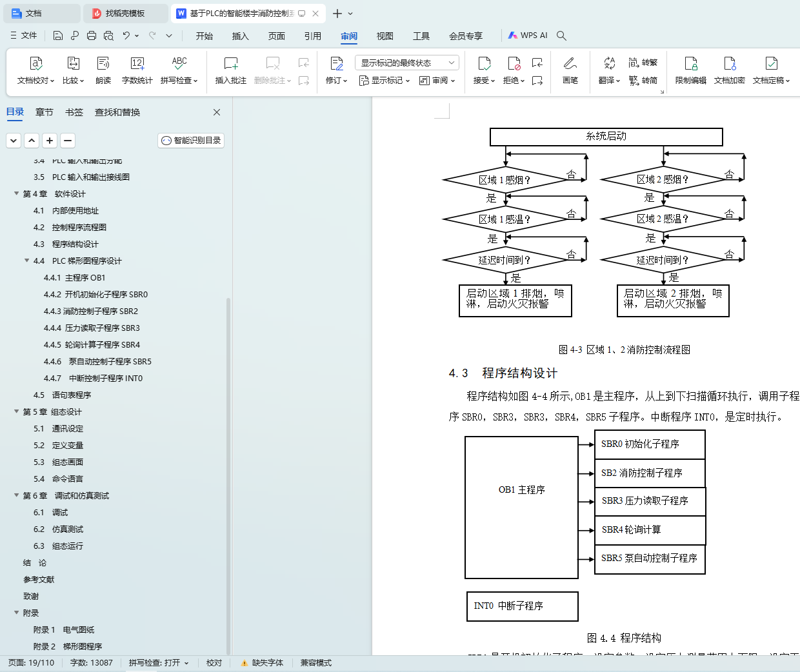Switch to 引用 ribbon tab
Viewport: 800px width, 672px height.
[313, 36]
